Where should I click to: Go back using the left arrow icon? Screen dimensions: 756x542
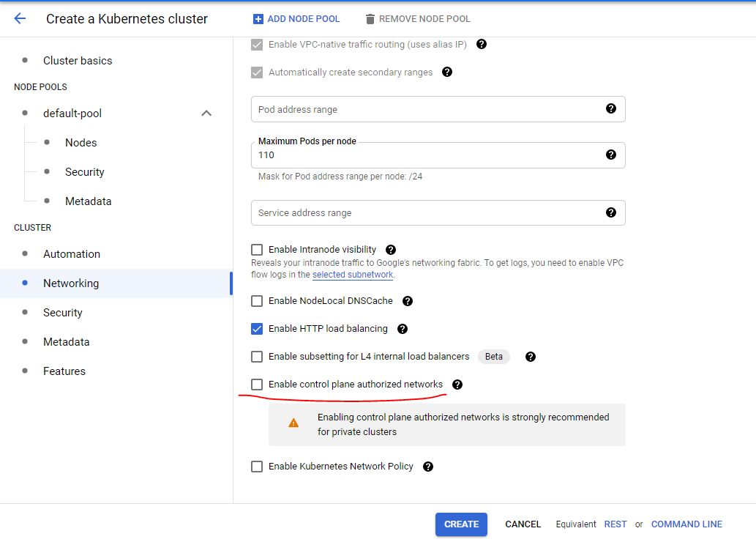click(x=20, y=18)
